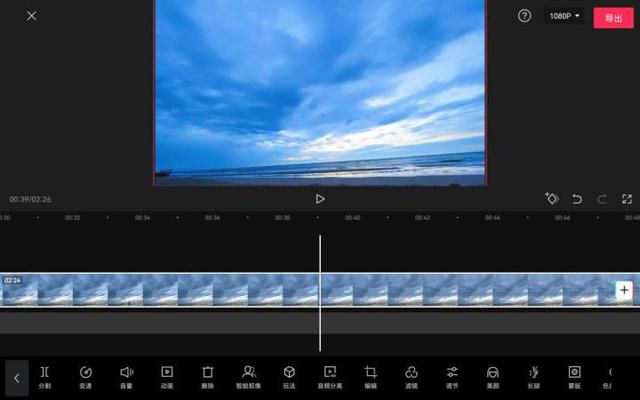The width and height of the screenshot is (640, 400).
Task: Enter fullscreen preview mode
Action: click(x=627, y=199)
